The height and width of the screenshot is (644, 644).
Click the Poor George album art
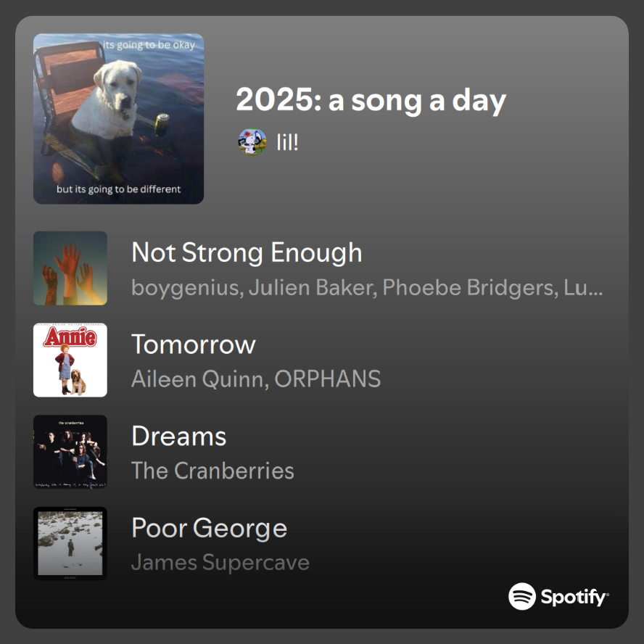[x=70, y=543]
